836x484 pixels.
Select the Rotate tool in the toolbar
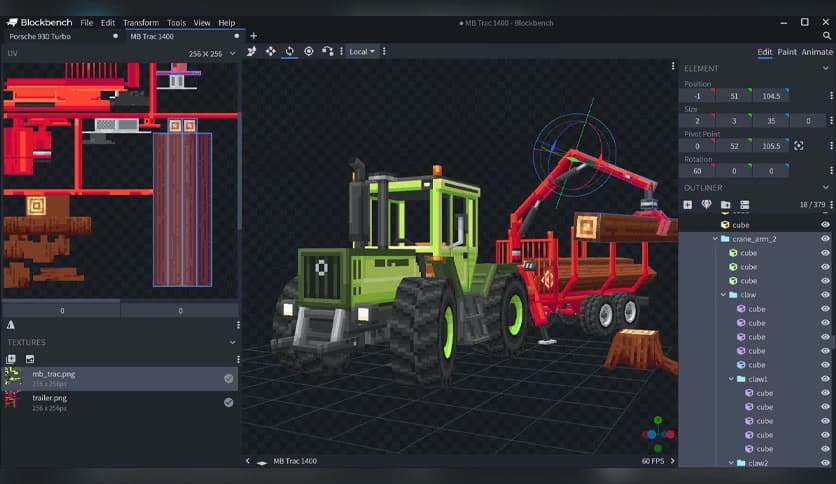coord(290,51)
